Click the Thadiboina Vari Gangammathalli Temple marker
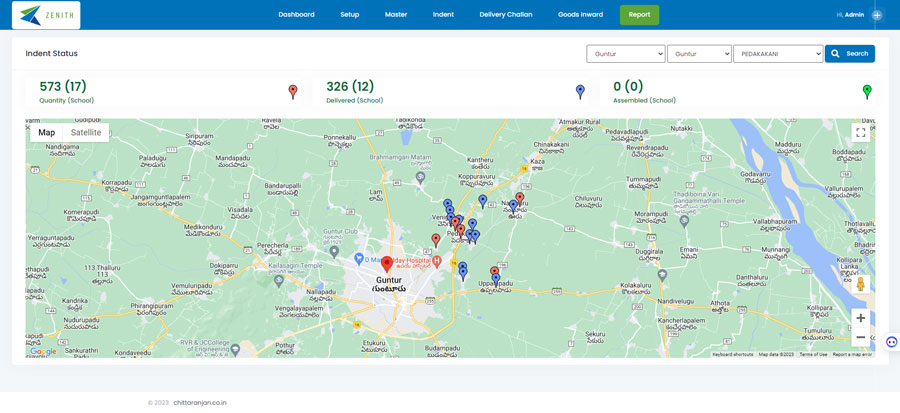900x413 pixels. tap(684, 222)
